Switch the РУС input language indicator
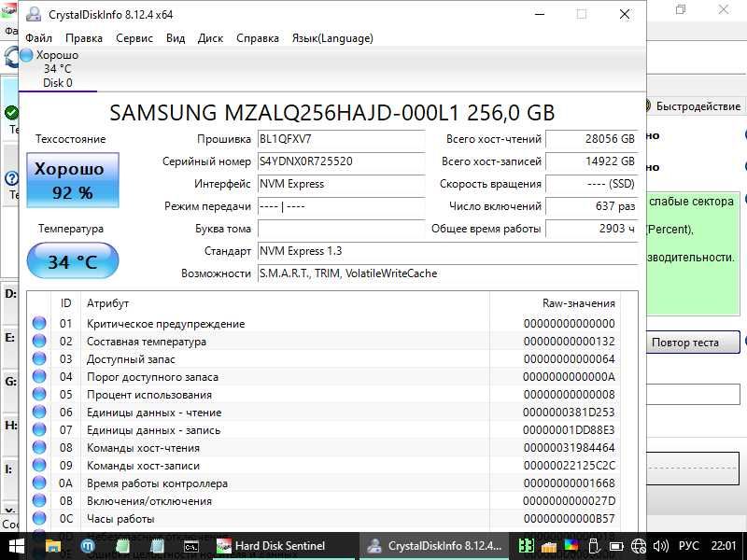The image size is (747, 560). tap(688, 546)
